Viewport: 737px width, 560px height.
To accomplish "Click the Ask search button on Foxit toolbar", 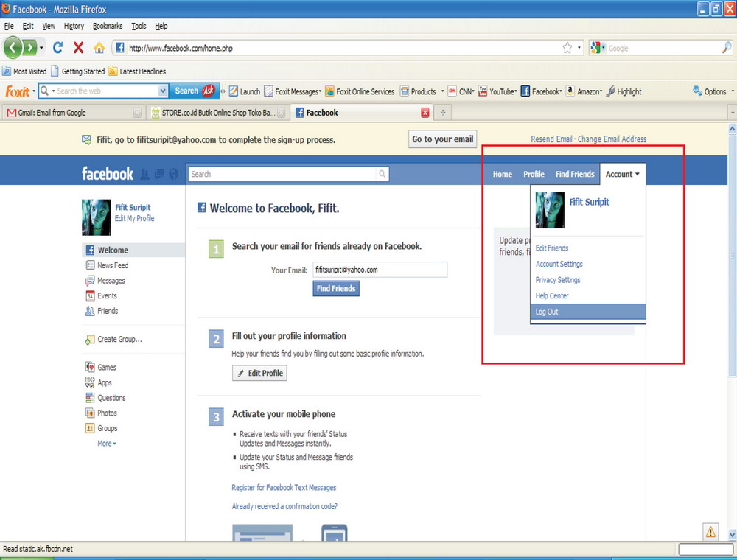I will pyautogui.click(x=194, y=91).
